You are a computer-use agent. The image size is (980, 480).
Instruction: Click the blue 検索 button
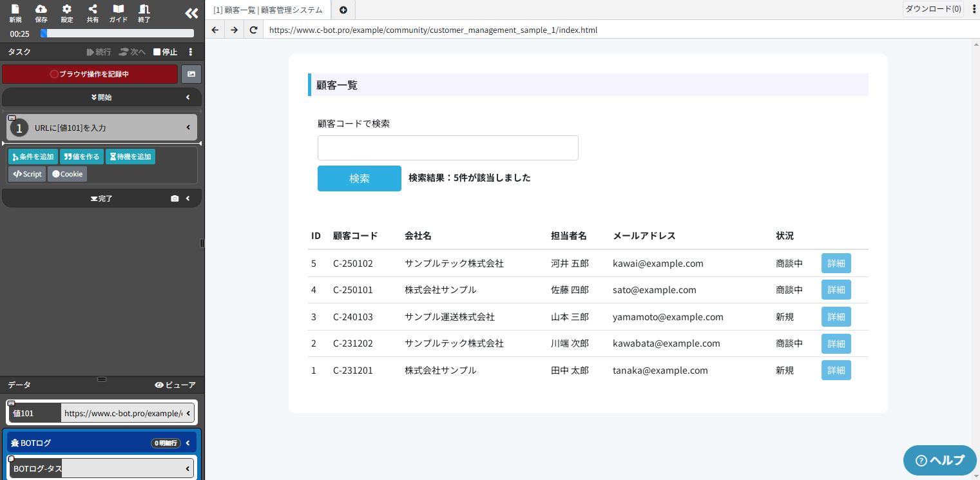pos(360,178)
